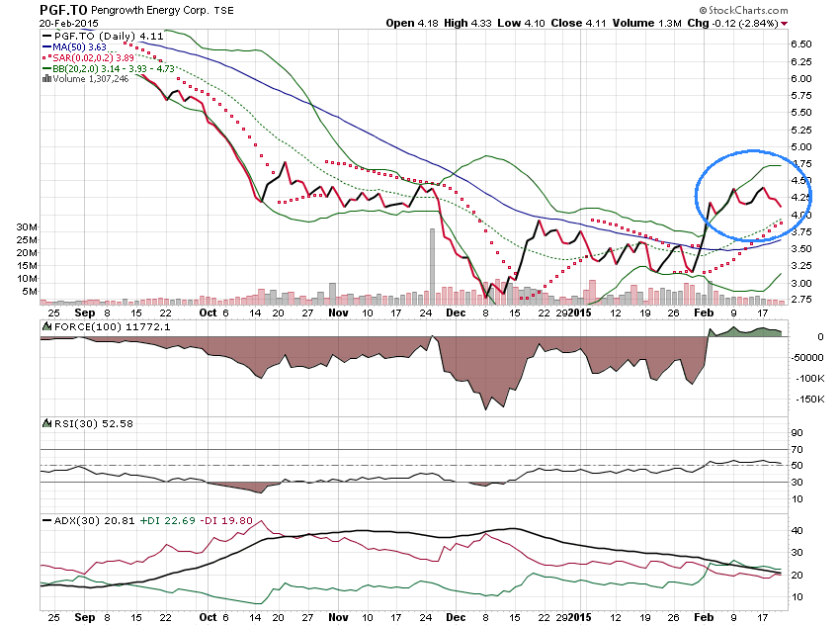Image resolution: width=840 pixels, height=626 pixels.
Task: Click the Volume 1.3M header value
Action: point(646,23)
